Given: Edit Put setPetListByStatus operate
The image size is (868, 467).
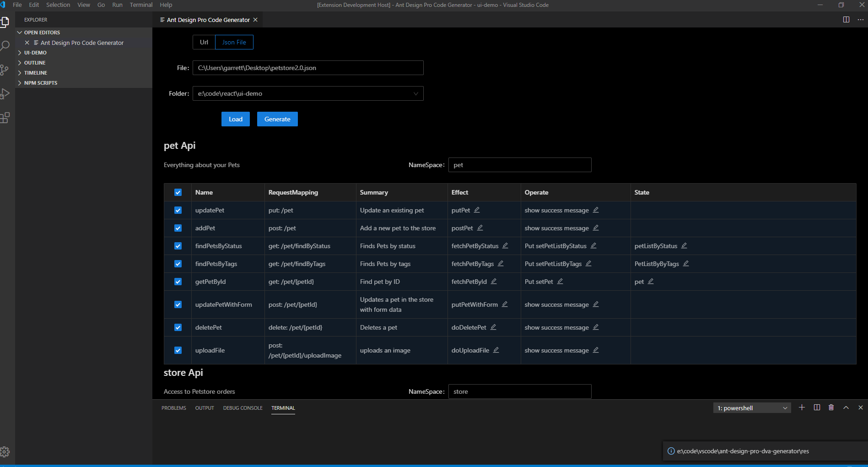Looking at the screenshot, I should click(x=593, y=245).
